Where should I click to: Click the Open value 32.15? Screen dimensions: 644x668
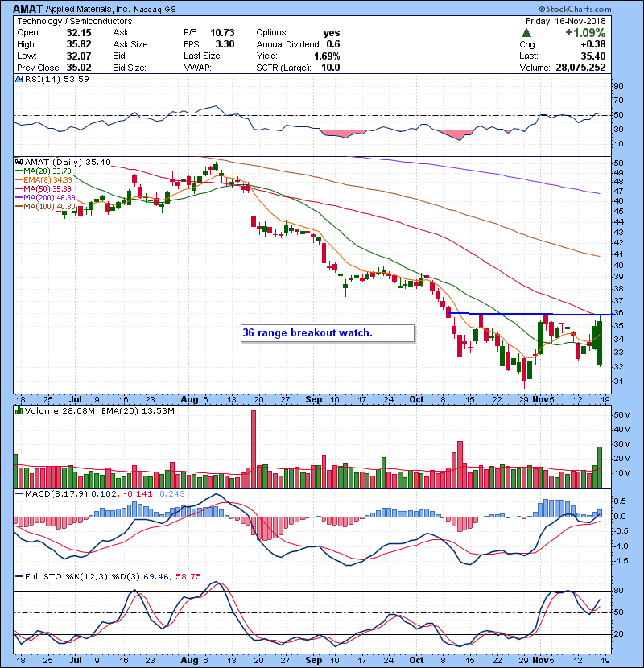78,33
